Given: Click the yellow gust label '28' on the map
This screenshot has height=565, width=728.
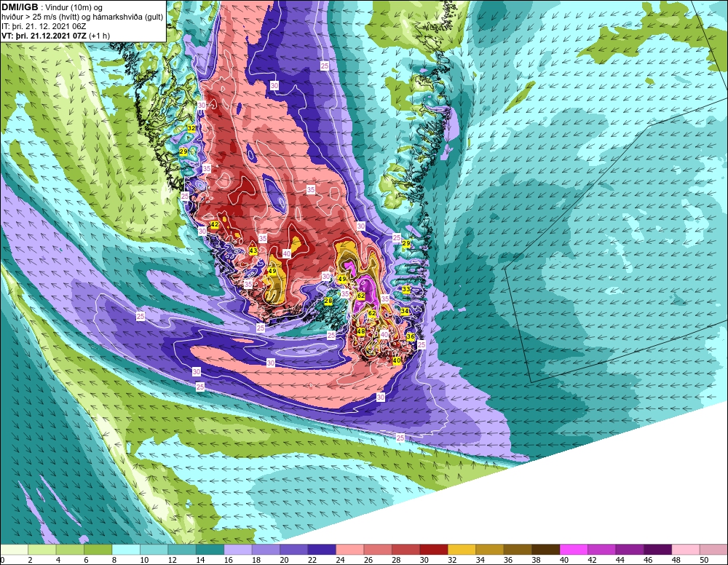Looking at the screenshot, I should click(328, 301).
